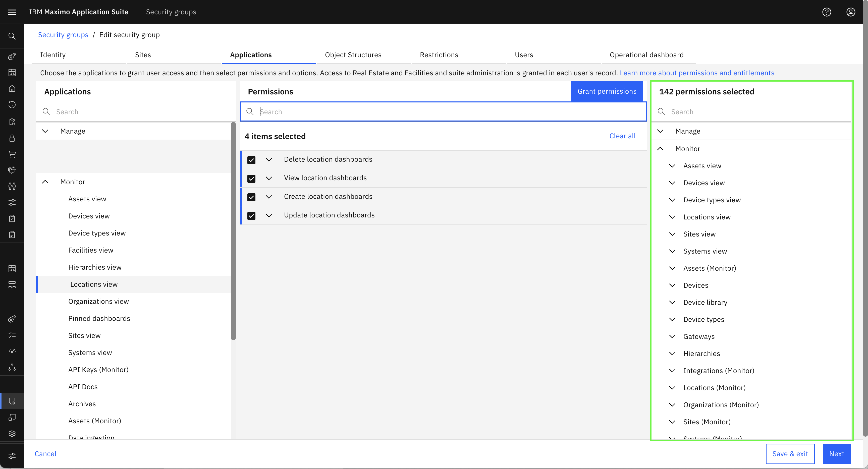The width and height of the screenshot is (868, 469).
Task: Open the user profile avatar icon
Action: 851,12
